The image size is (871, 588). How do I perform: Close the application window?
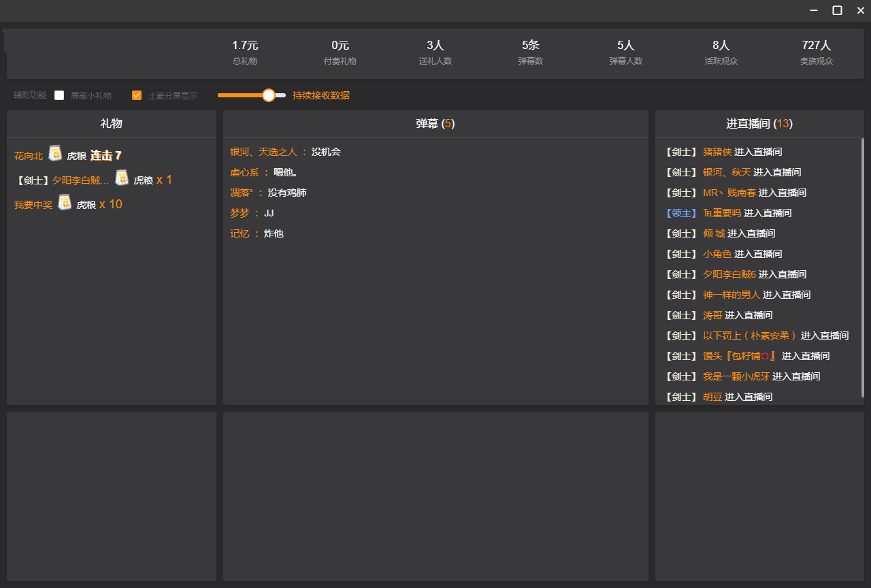(x=860, y=10)
